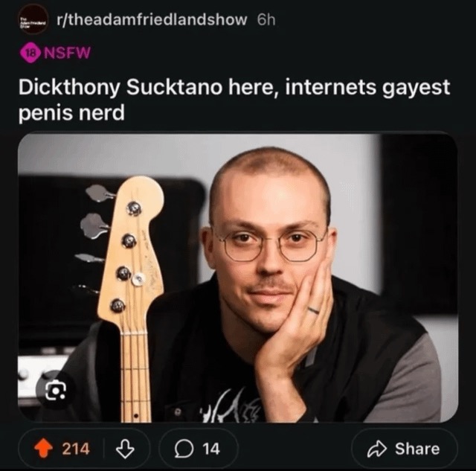Image resolution: width=476 pixels, height=471 pixels.
Task: Upvote the post with orange arrow
Action: click(43, 449)
